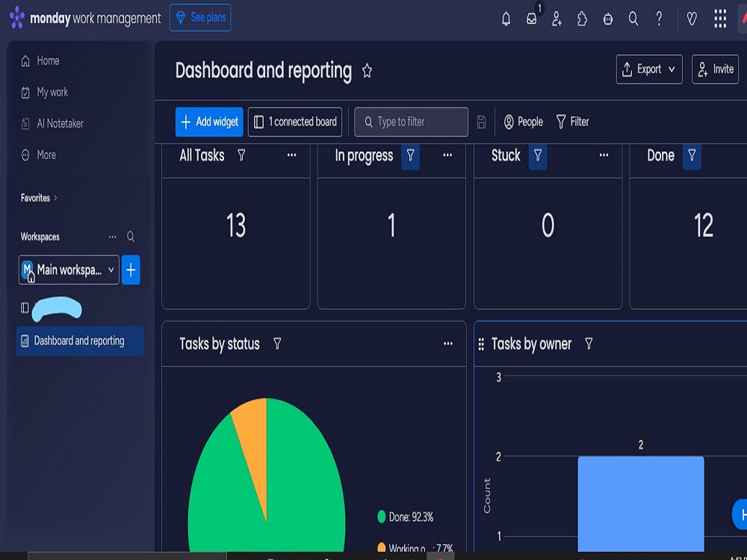
Task: Click the board icon beside the hidden item
Action: point(25,308)
